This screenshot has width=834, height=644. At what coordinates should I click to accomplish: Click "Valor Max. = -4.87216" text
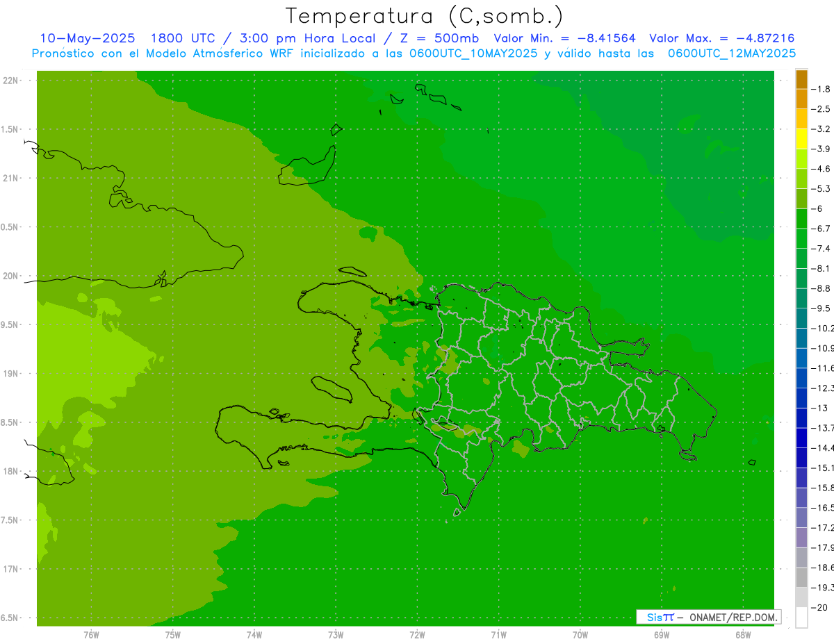coord(722,38)
